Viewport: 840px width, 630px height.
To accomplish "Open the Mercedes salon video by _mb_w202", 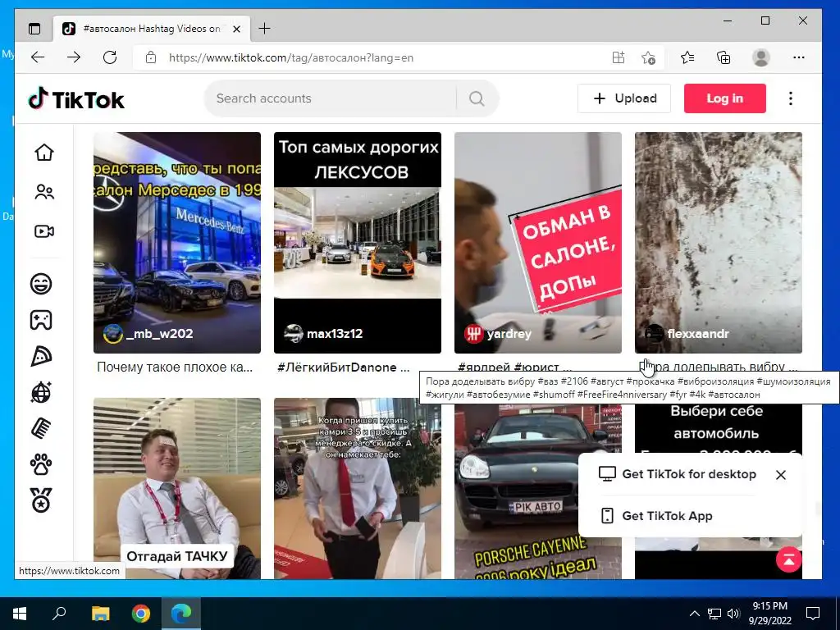I will pos(177,243).
